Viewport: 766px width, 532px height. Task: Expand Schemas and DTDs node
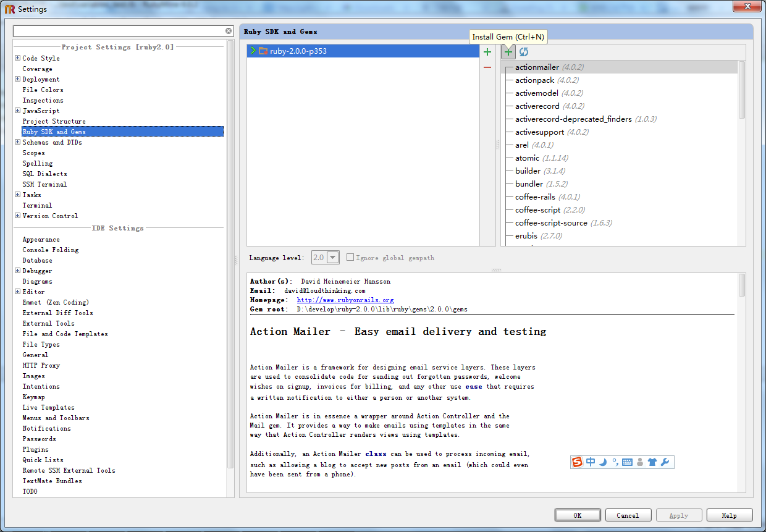pos(18,142)
